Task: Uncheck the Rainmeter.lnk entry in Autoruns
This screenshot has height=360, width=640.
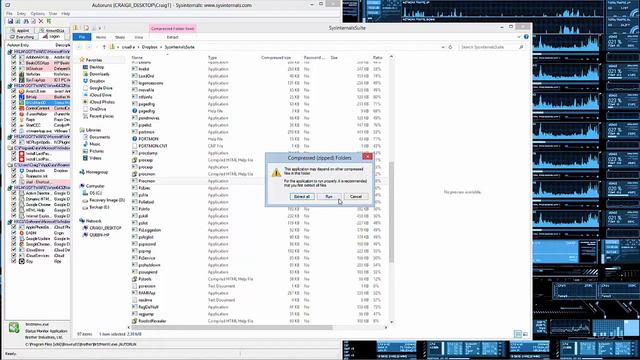Action: click(x=14, y=176)
